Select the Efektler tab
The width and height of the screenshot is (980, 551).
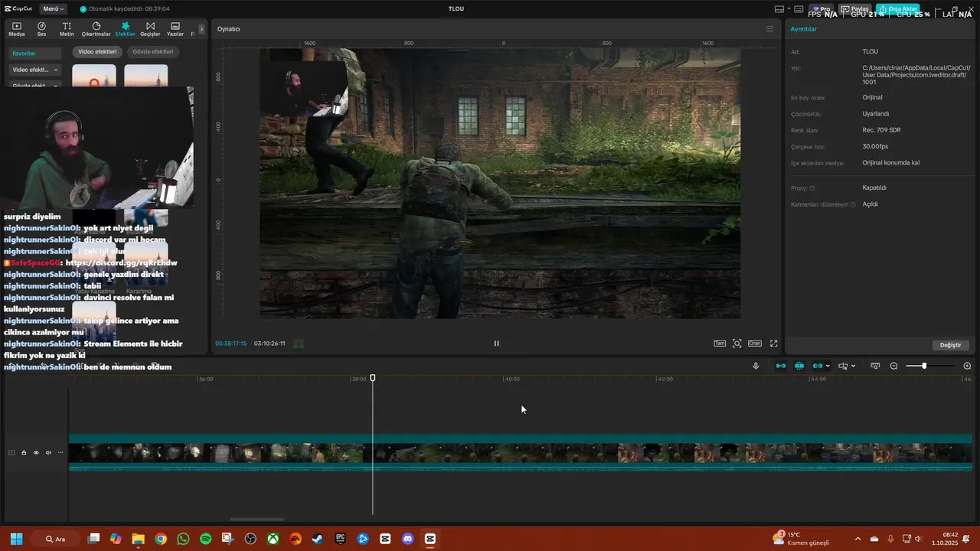pos(125,29)
